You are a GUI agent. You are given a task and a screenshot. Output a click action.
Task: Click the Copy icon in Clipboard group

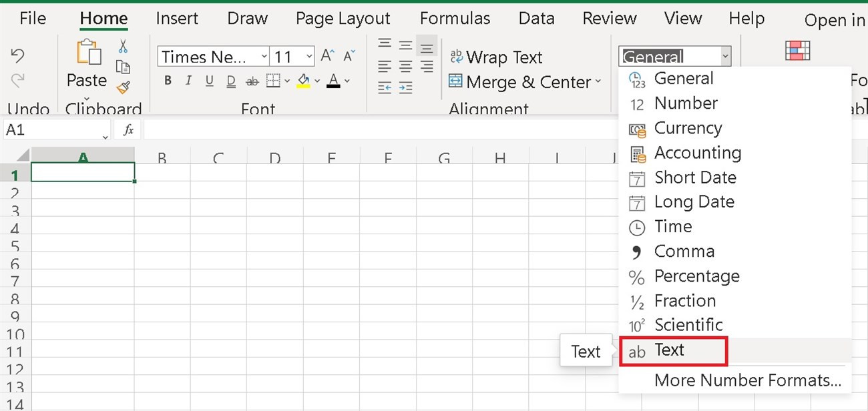(x=123, y=67)
